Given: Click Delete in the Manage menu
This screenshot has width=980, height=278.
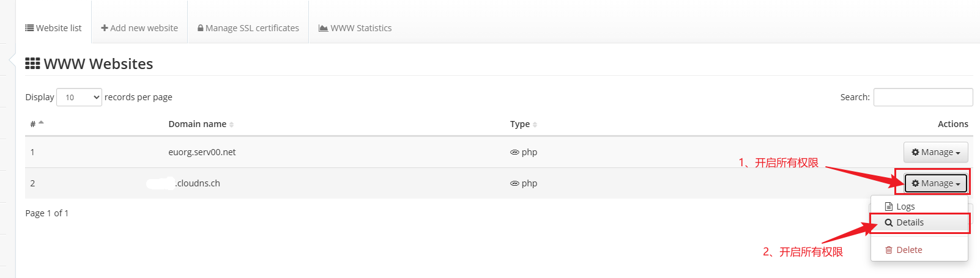Looking at the screenshot, I should (908, 250).
